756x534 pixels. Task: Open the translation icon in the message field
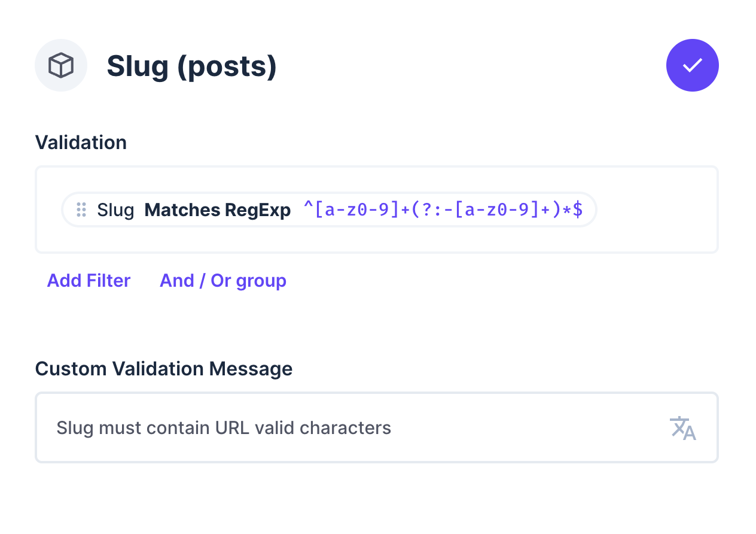682,428
